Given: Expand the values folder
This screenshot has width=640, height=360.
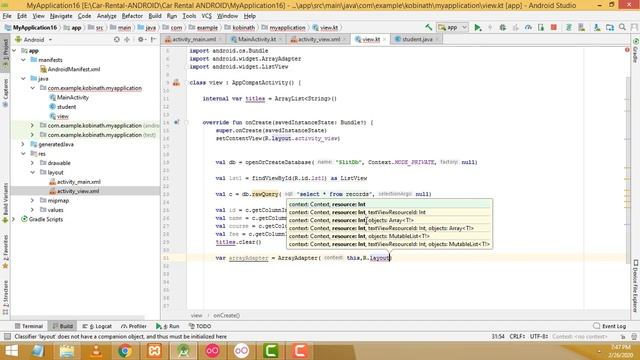Looking at the screenshot, I should (32, 210).
